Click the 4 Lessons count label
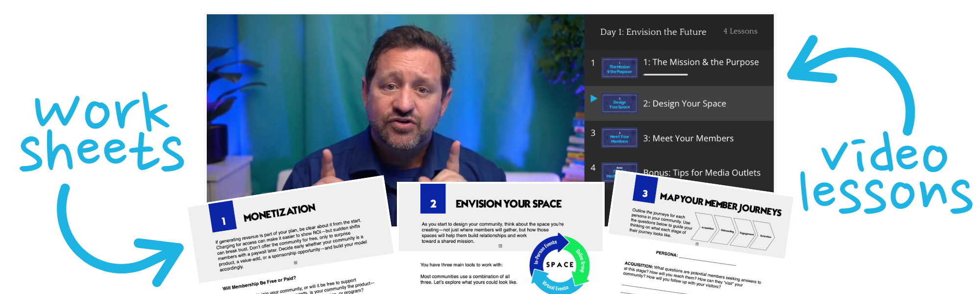Screen dimensions: 980x294 (x=740, y=31)
